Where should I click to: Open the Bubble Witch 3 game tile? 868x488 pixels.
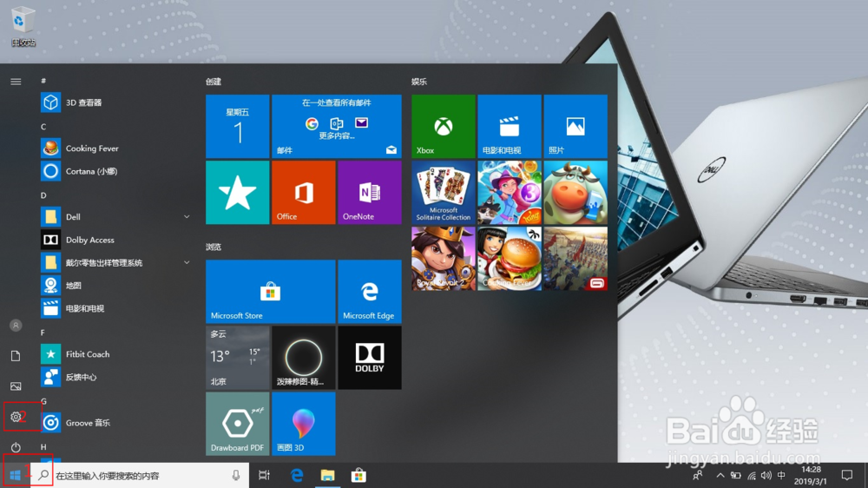tap(510, 193)
